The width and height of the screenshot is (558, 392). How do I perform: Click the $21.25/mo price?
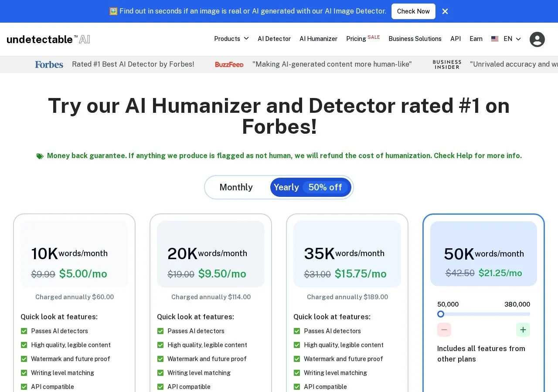click(x=500, y=273)
